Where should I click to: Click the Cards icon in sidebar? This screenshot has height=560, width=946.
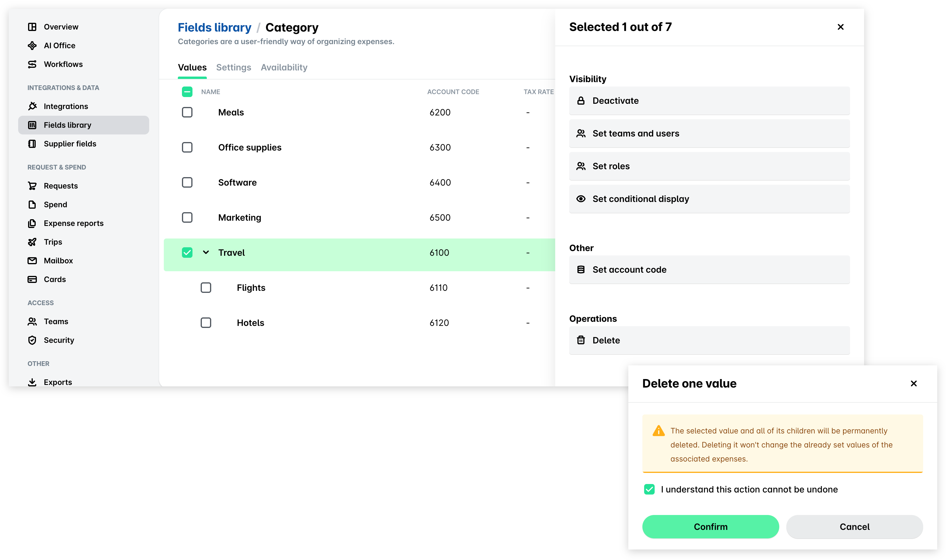[32, 280]
